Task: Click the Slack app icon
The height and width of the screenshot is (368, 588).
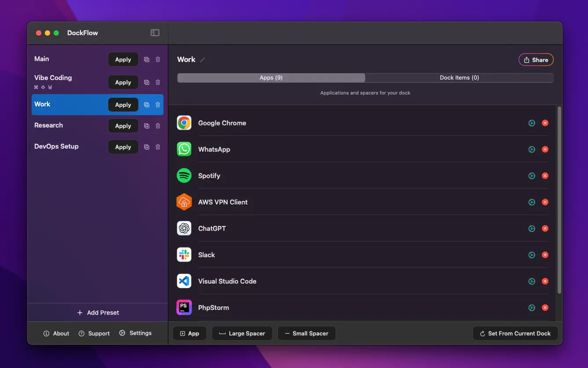Action: pyautogui.click(x=184, y=255)
